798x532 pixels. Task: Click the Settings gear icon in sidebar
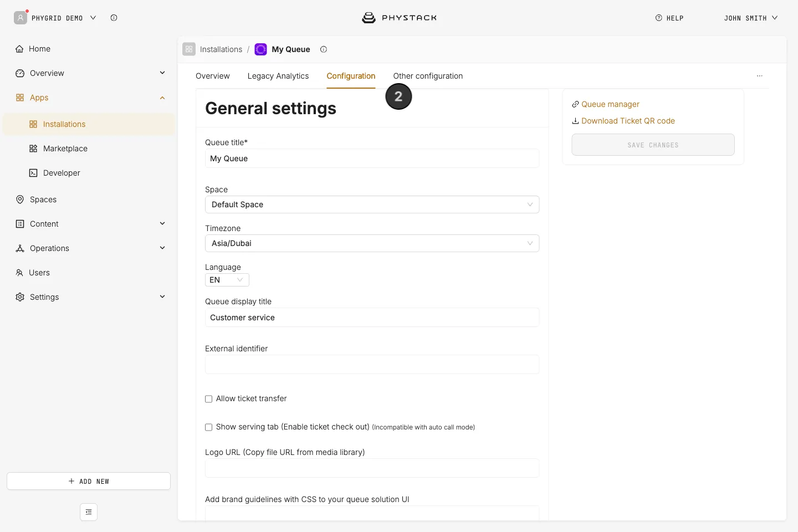[x=20, y=297]
